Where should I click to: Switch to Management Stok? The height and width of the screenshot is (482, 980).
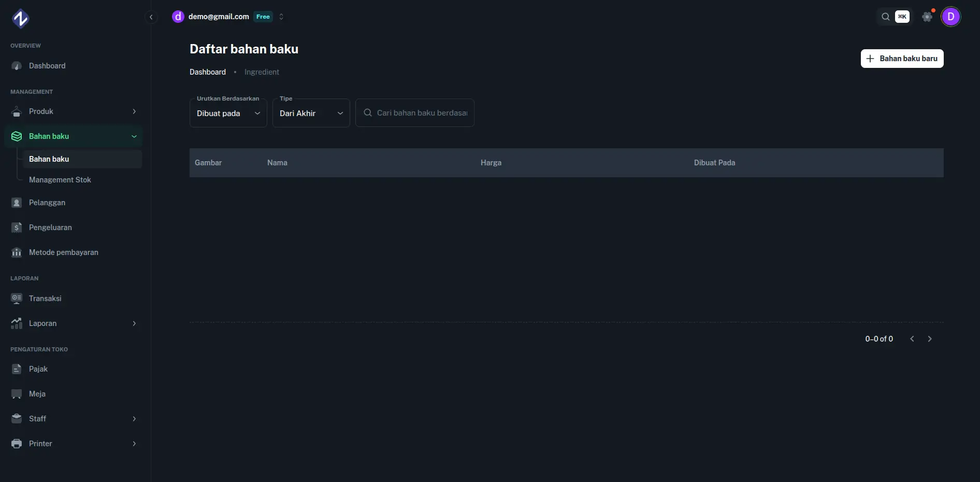click(x=60, y=180)
